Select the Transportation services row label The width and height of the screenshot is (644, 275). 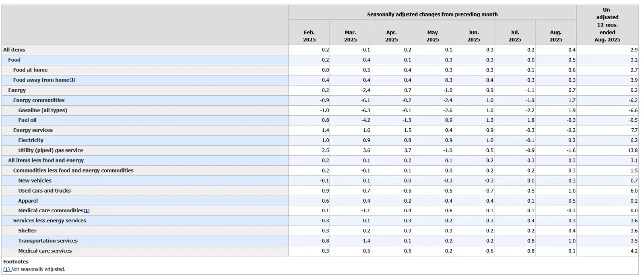pos(48,241)
